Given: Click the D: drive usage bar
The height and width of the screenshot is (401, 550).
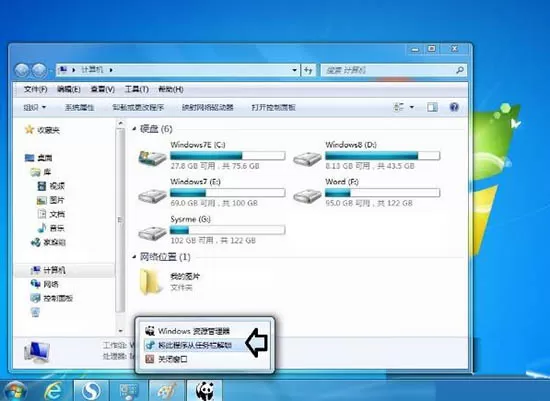Looking at the screenshot, I should (x=382, y=155).
